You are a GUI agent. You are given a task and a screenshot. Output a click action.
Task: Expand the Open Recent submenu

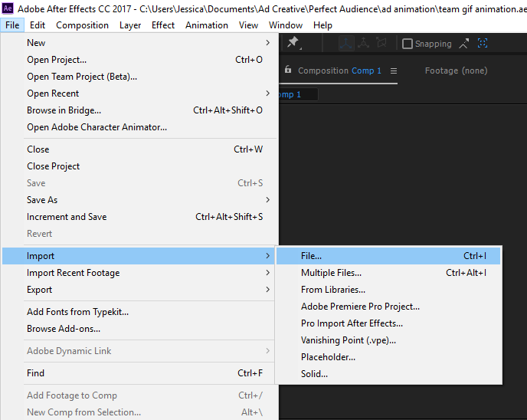coord(139,94)
